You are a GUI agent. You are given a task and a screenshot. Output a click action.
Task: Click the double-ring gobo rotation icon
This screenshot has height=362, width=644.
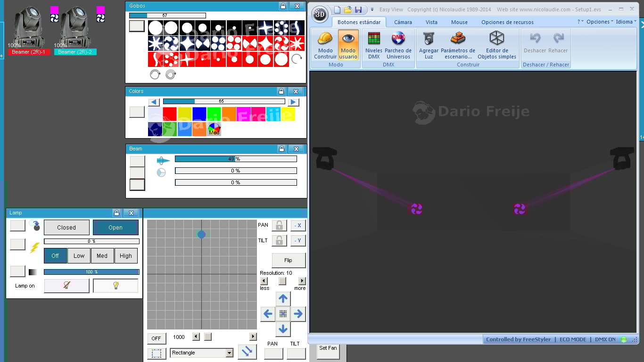click(155, 74)
